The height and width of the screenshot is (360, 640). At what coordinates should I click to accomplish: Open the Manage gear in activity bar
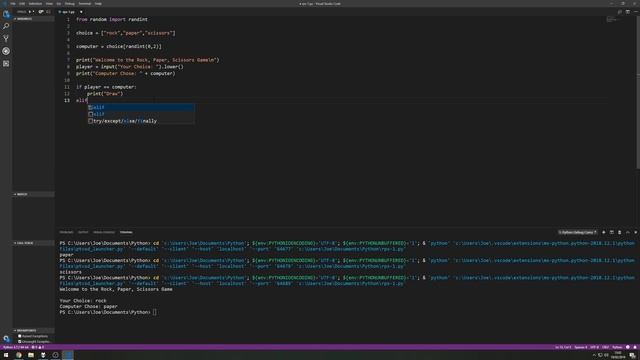click(x=6, y=338)
